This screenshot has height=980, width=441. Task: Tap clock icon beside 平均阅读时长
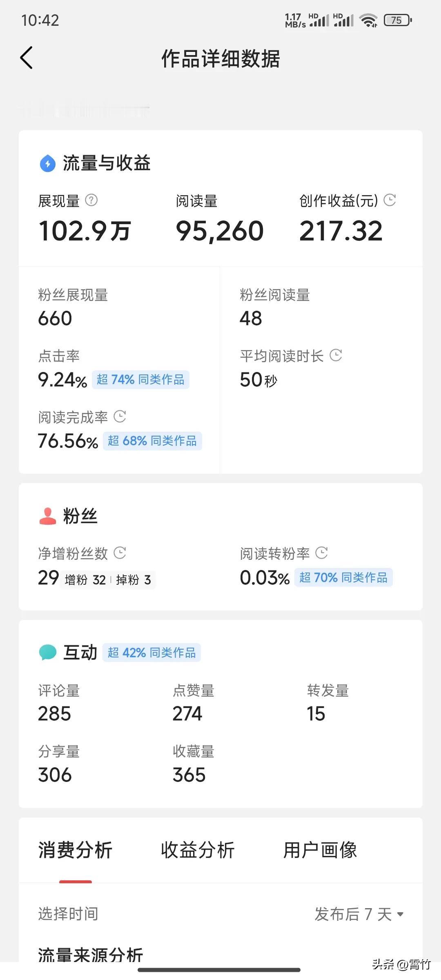pos(336,355)
